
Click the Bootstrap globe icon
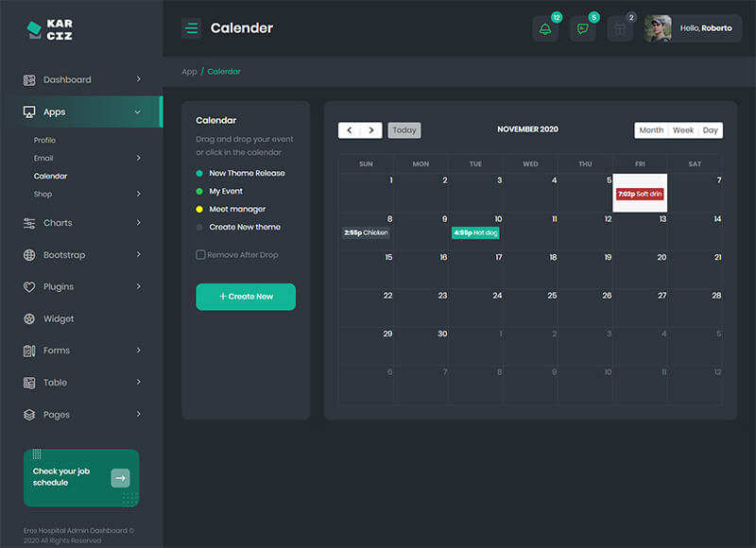tap(29, 255)
